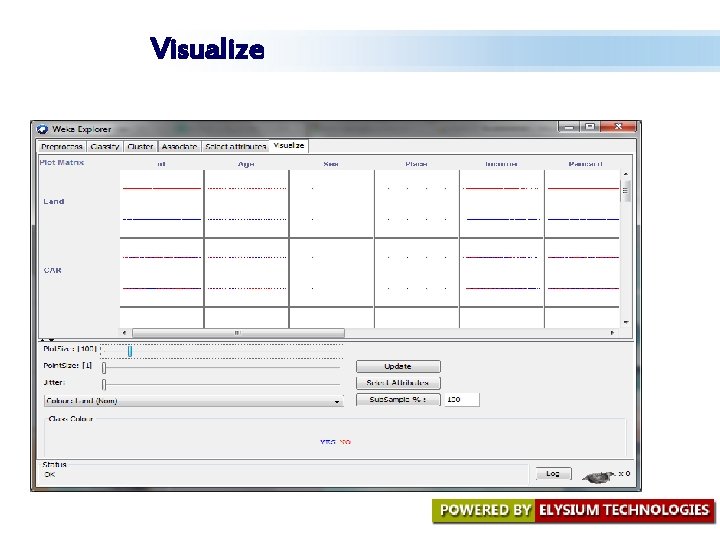The height and width of the screenshot is (540, 720).
Task: Open the CAR versus Sex scatter plot
Action: tap(332, 272)
